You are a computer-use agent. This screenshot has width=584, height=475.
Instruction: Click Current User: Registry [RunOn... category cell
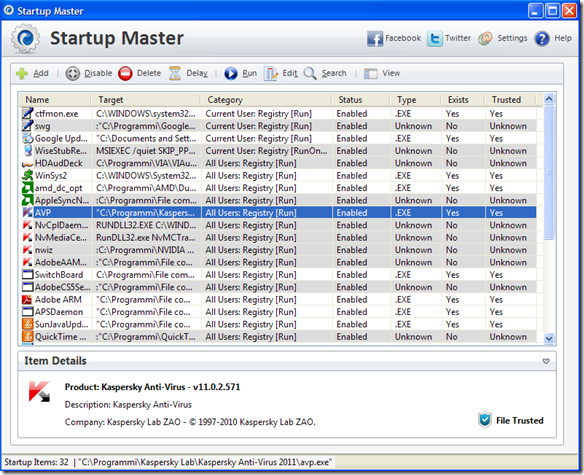(266, 151)
